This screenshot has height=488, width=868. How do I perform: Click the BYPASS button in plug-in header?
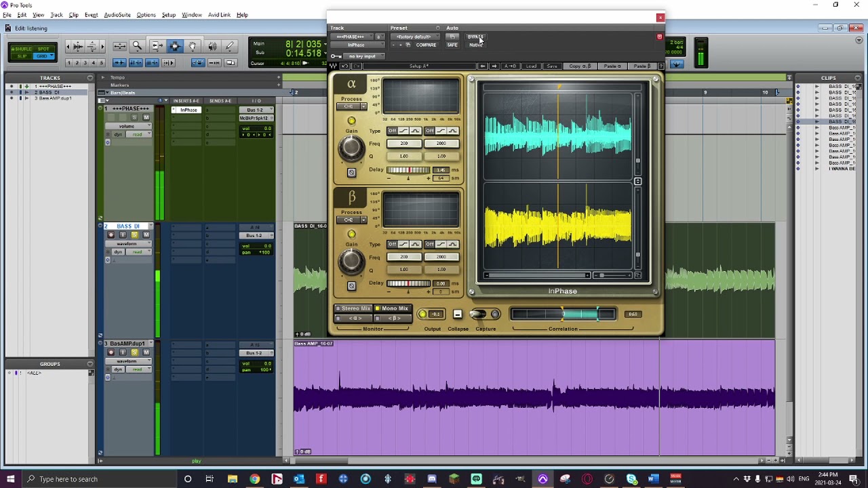pos(475,37)
